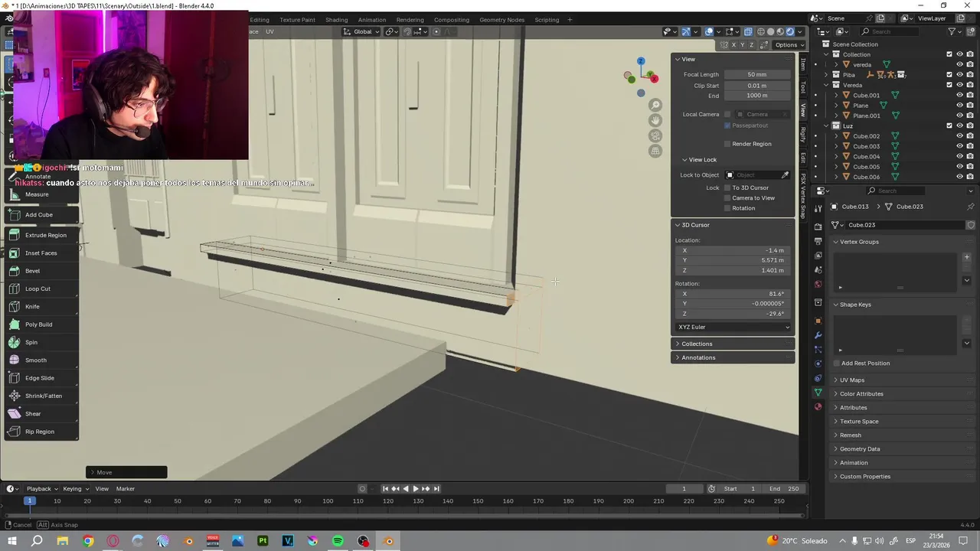Click the zoom viewport gizmo button
Viewport: 980px width, 551px height.
point(655,105)
